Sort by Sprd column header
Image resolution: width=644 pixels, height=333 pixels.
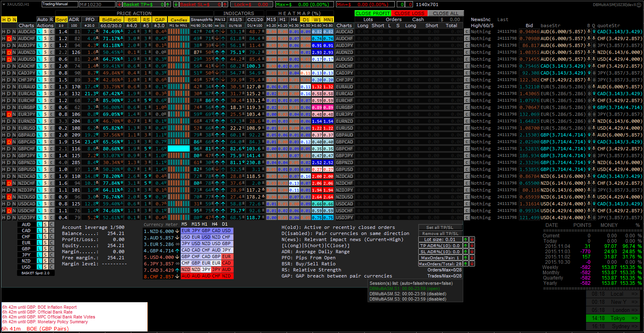tap(61, 19)
